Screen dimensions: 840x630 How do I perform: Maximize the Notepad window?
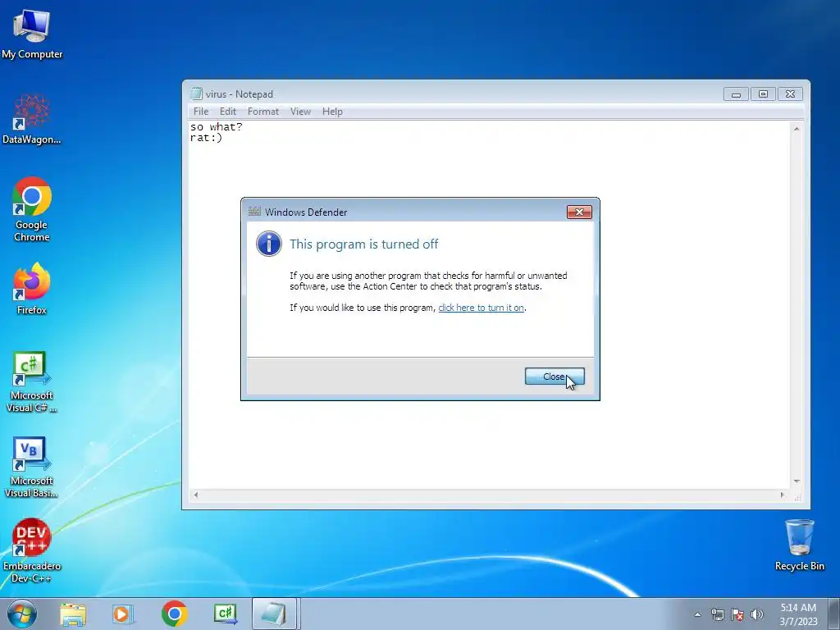pyautogui.click(x=763, y=94)
